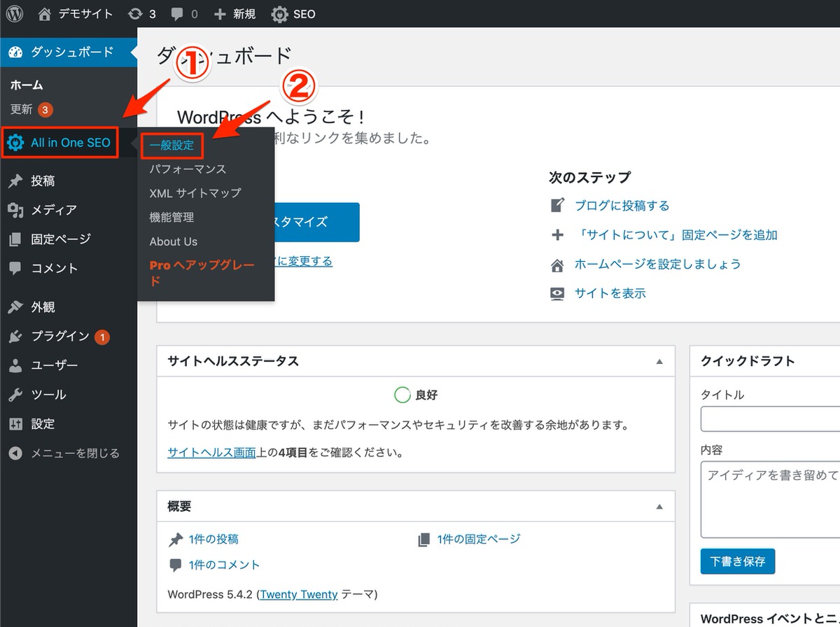Click the blue customize button

click(316, 223)
